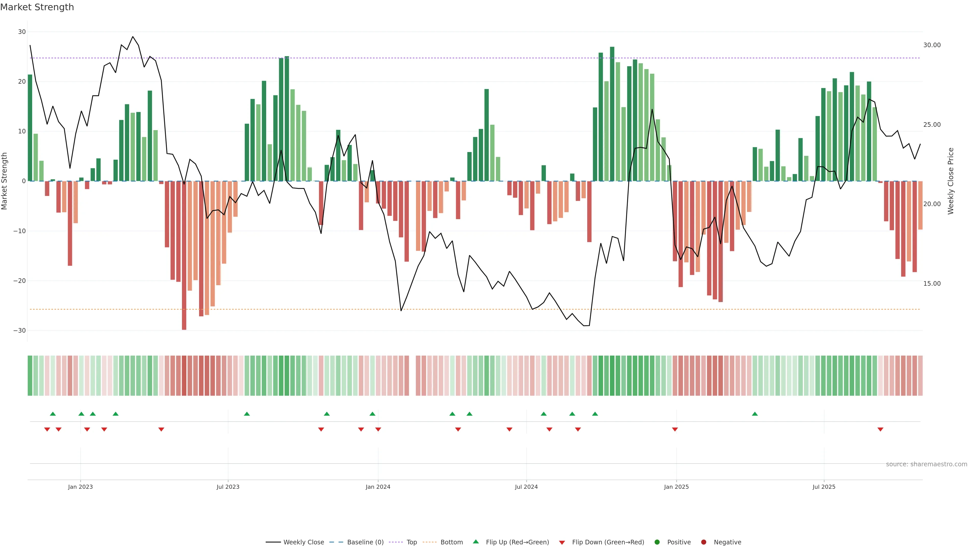Click the Flip Down red triangle legend icon

click(x=562, y=543)
